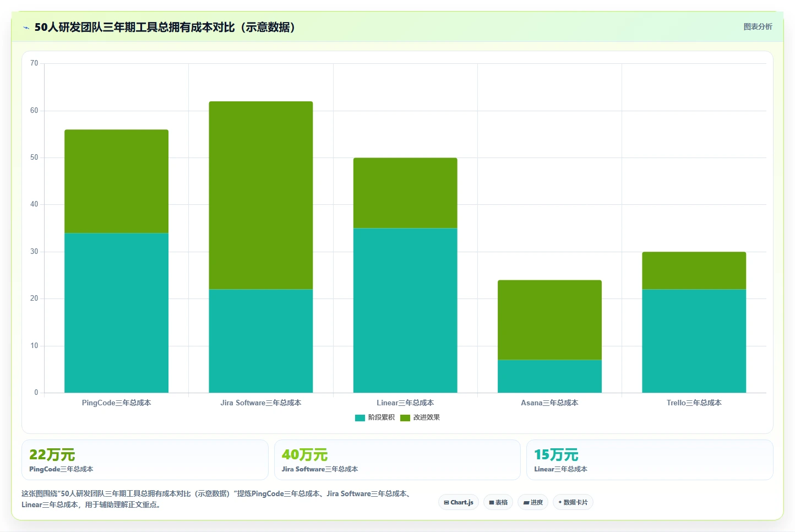Click the 22万元 card value

tap(52, 455)
